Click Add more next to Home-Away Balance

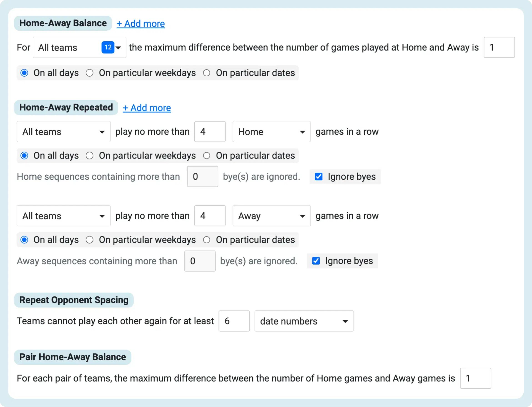tap(141, 24)
